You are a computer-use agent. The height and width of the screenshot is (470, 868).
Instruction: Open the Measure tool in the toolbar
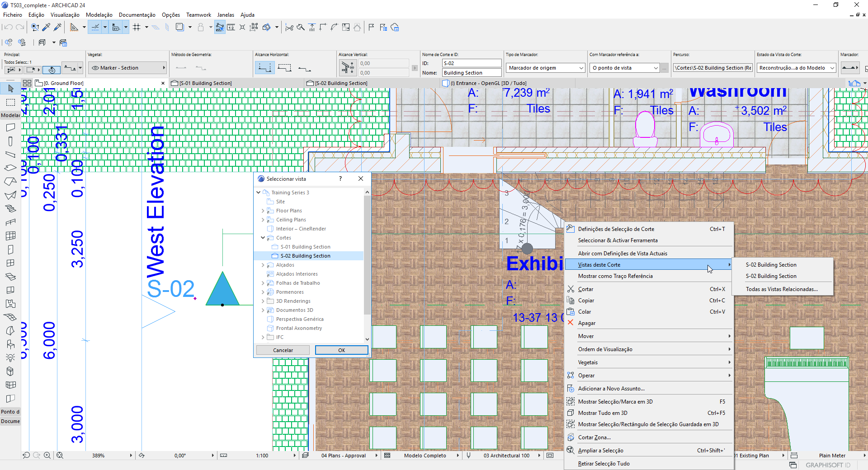(231, 27)
